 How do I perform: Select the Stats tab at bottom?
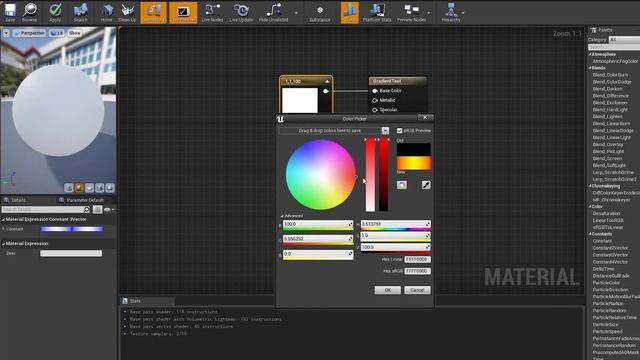pyautogui.click(x=135, y=301)
